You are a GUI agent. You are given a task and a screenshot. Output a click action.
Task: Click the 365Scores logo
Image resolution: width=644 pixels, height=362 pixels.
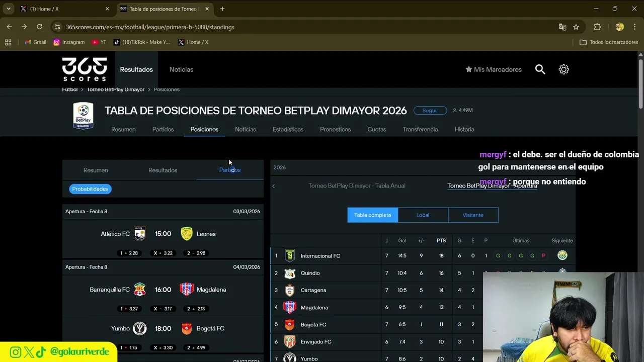coord(85,69)
